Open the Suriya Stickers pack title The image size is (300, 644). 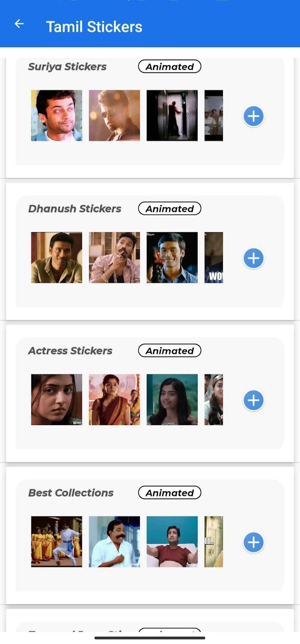point(67,67)
